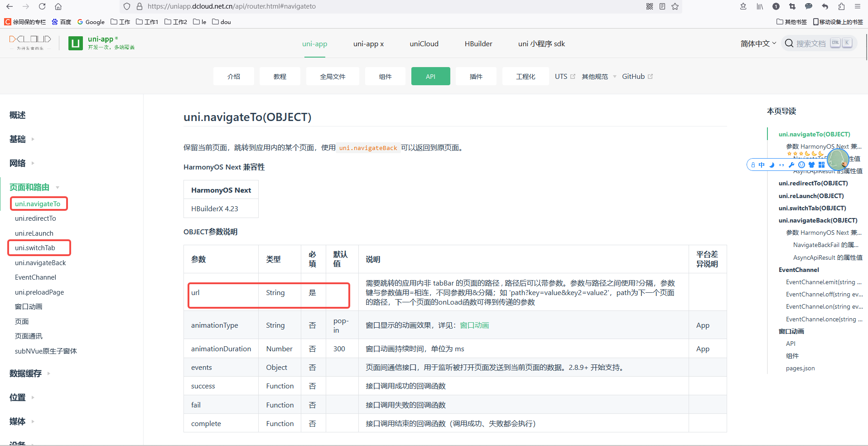Open the browser home page
Image resolution: width=868 pixels, height=446 pixels.
pos(58,6)
